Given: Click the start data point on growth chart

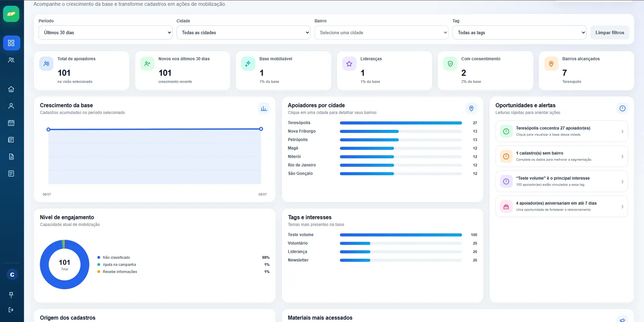Looking at the screenshot, I should pos(48,130).
